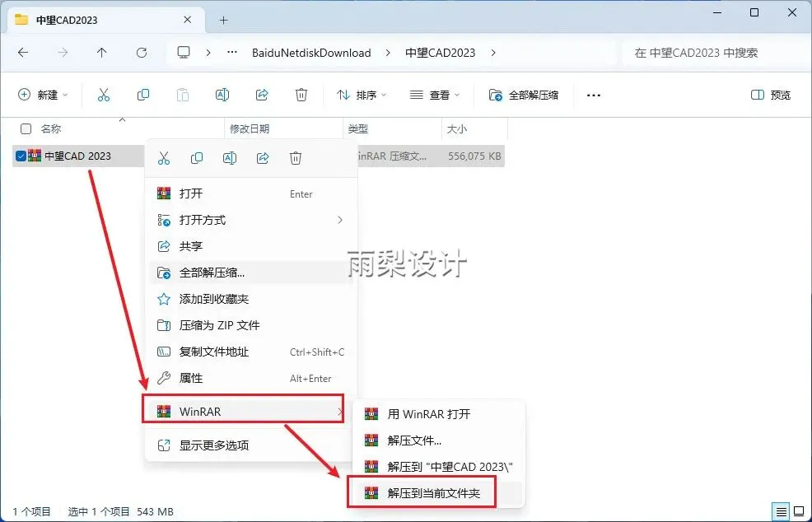Click the Rename icon in the context menu
812x522 pixels.
pos(230,158)
